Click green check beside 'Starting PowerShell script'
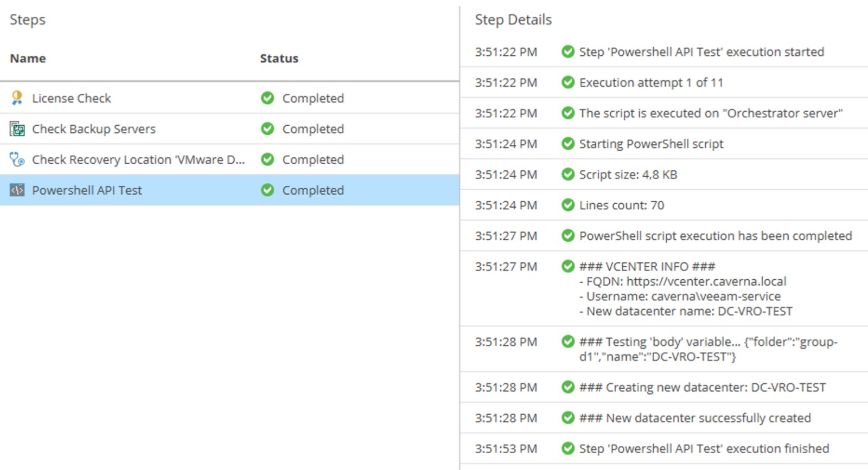Viewport: 868px width, 470px height. pos(568,144)
